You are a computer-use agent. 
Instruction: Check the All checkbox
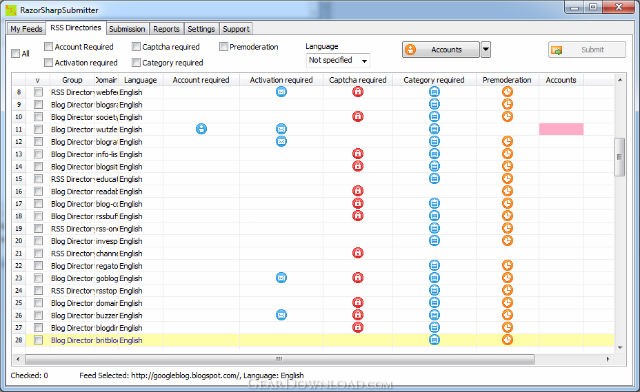click(16, 53)
